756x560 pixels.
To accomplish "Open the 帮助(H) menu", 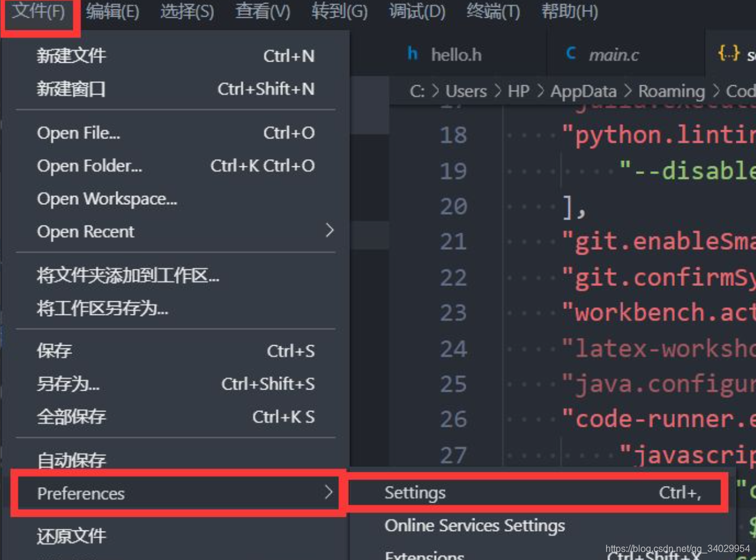I will [569, 11].
